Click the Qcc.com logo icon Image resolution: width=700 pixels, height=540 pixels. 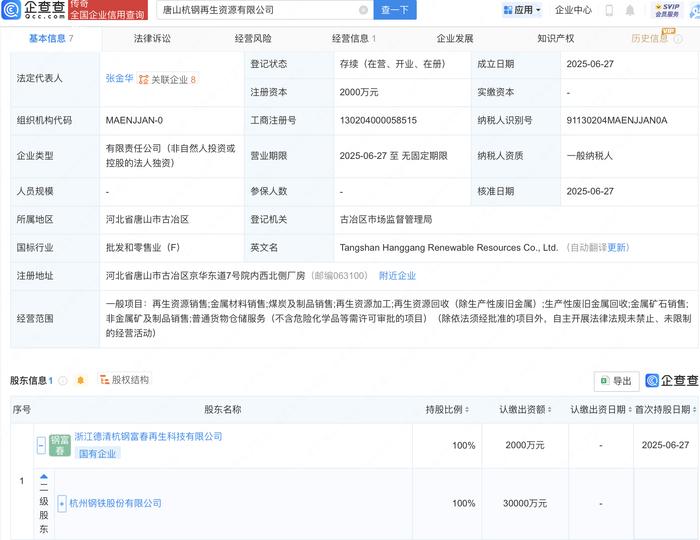click(x=11, y=9)
